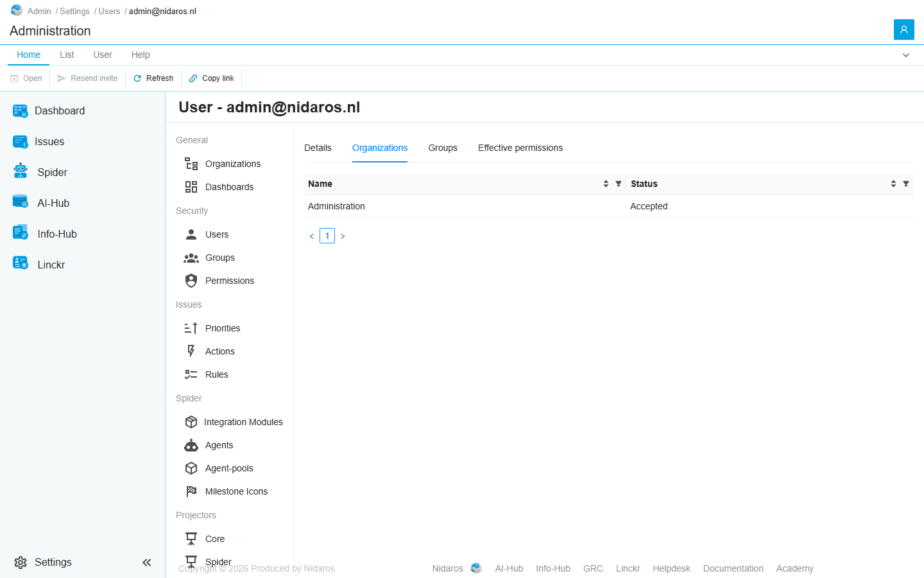Sort the Status column
The width and height of the screenshot is (924, 578).
893,184
